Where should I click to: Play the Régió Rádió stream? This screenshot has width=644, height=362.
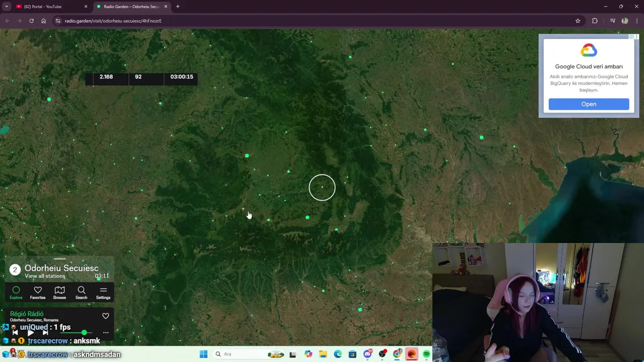click(30, 332)
